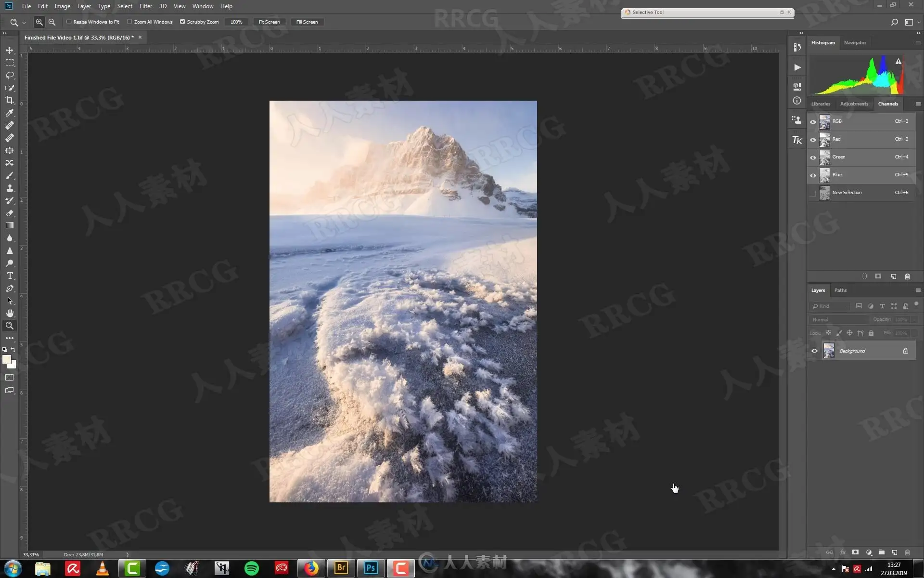Open the Image menu
This screenshot has height=578, width=924.
click(x=62, y=6)
